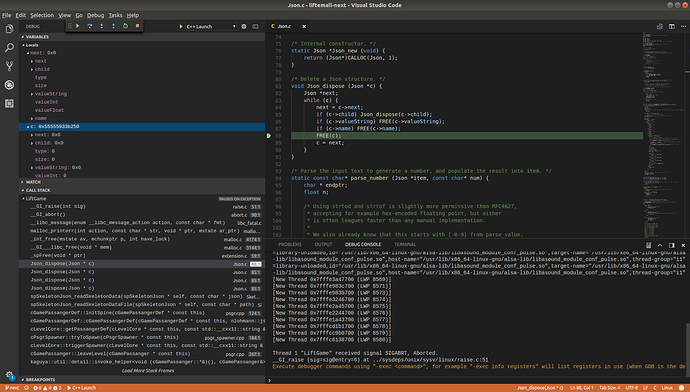Split the editor with the split icon
This screenshot has height=392, width=690.
click(672, 26)
